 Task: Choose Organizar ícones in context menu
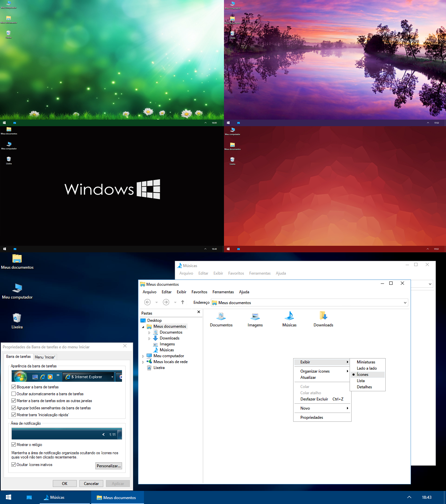pos(322,371)
